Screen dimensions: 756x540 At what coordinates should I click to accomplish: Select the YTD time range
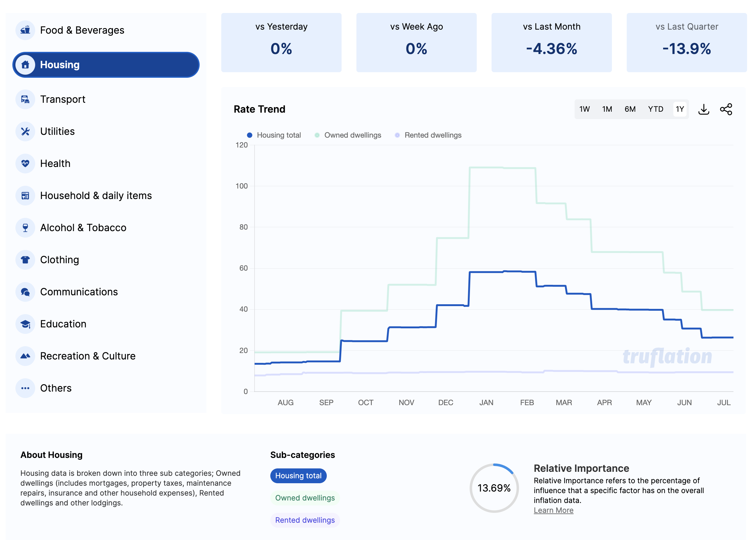click(655, 109)
